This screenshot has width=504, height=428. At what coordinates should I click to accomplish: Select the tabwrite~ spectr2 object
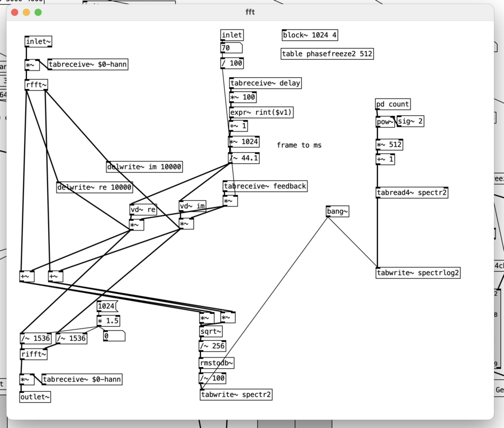point(236,394)
